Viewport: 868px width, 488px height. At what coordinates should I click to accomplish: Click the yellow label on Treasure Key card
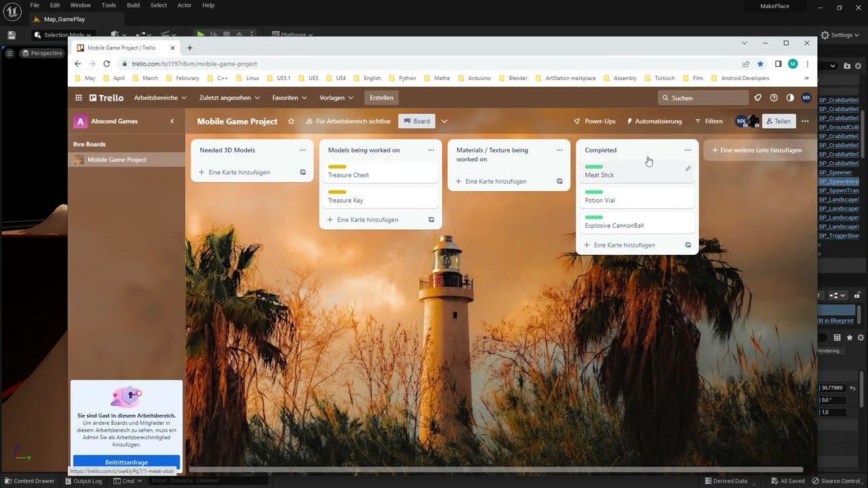point(337,192)
